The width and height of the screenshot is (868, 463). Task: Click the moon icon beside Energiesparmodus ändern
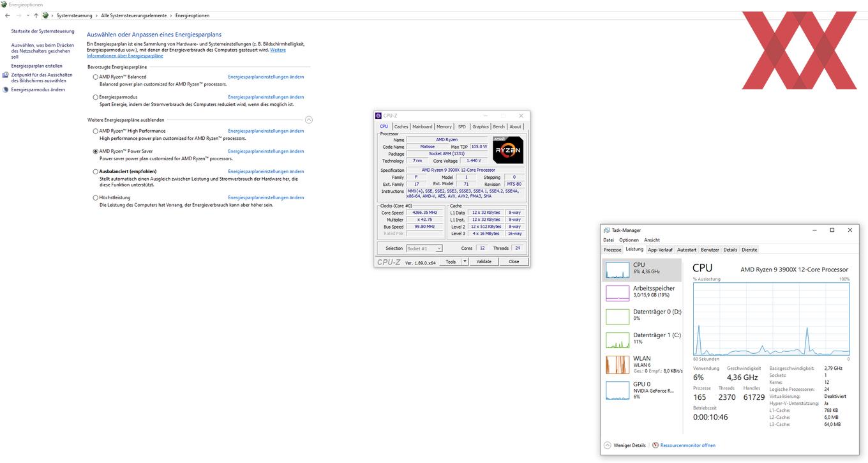(6, 89)
